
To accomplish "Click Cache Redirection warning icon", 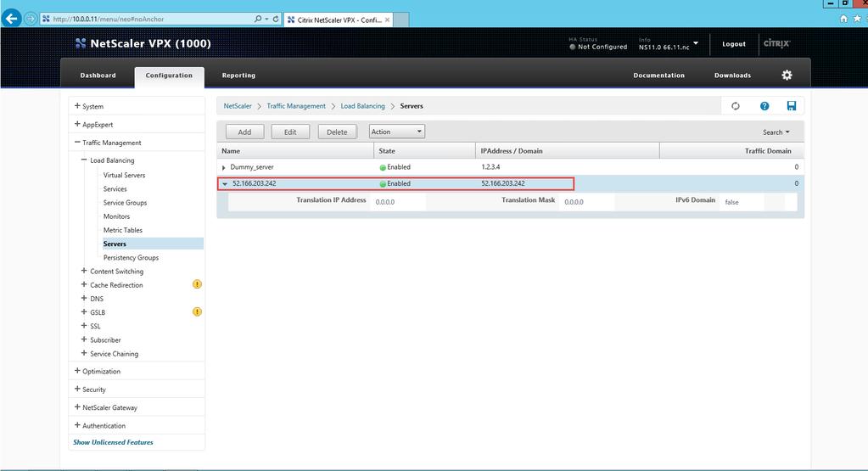I will pyautogui.click(x=197, y=284).
